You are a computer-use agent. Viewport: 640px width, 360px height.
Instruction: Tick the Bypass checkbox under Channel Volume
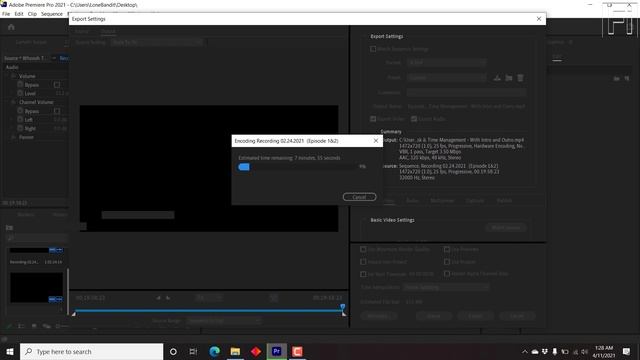57,111
